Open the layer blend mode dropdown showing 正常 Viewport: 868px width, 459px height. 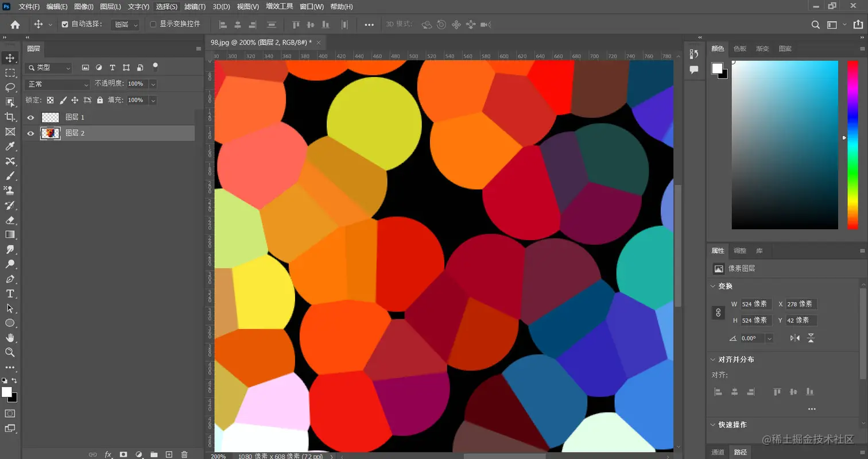(x=57, y=83)
